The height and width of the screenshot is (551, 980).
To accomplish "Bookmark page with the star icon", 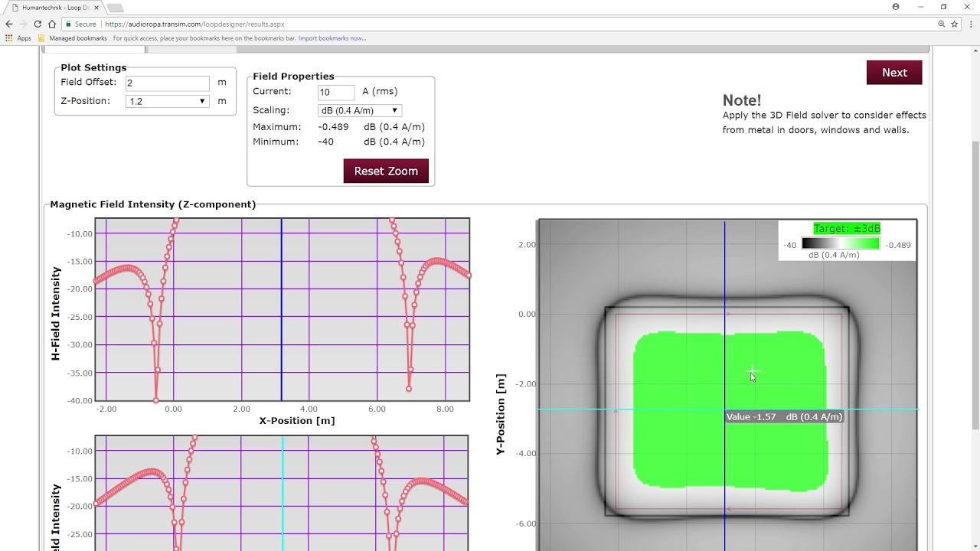I will click(955, 24).
